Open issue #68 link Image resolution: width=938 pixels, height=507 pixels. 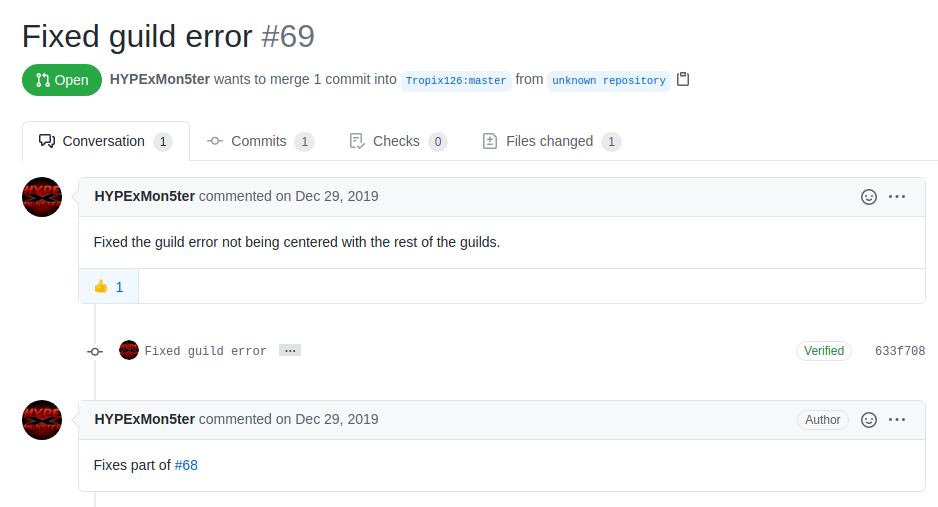[x=186, y=465]
